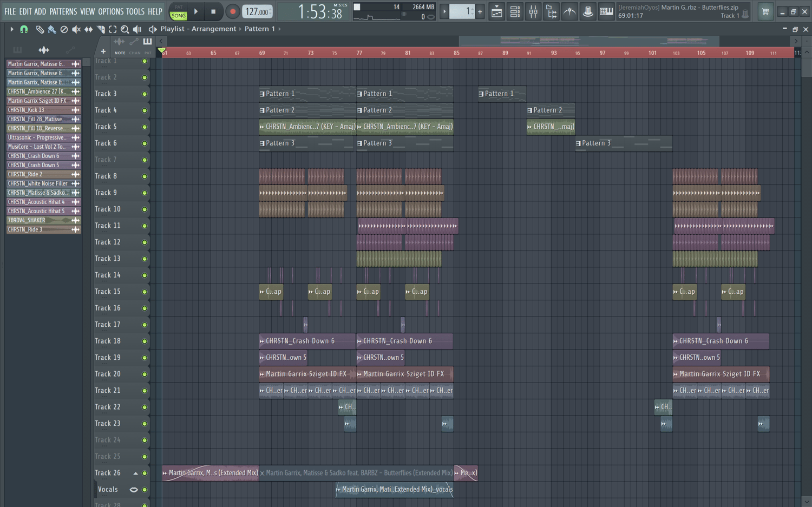Image resolution: width=812 pixels, height=507 pixels.
Task: Open the Tempo Tapper icon
Action: coord(569,11)
